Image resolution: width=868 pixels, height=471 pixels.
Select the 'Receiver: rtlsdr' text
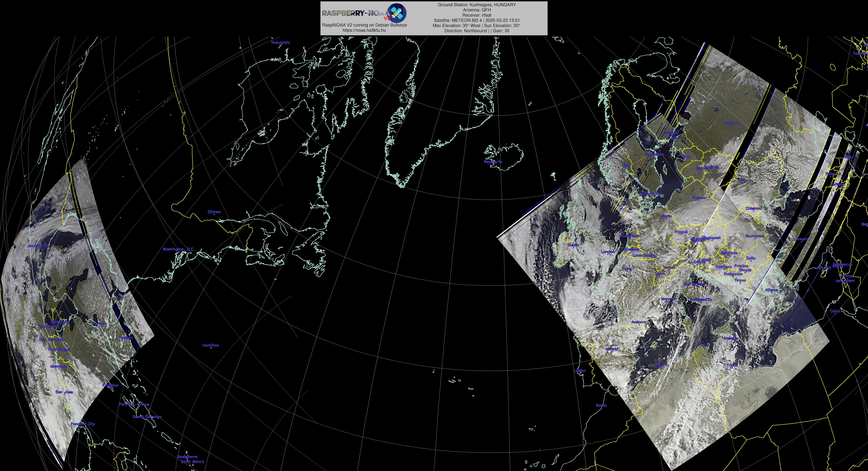point(477,15)
